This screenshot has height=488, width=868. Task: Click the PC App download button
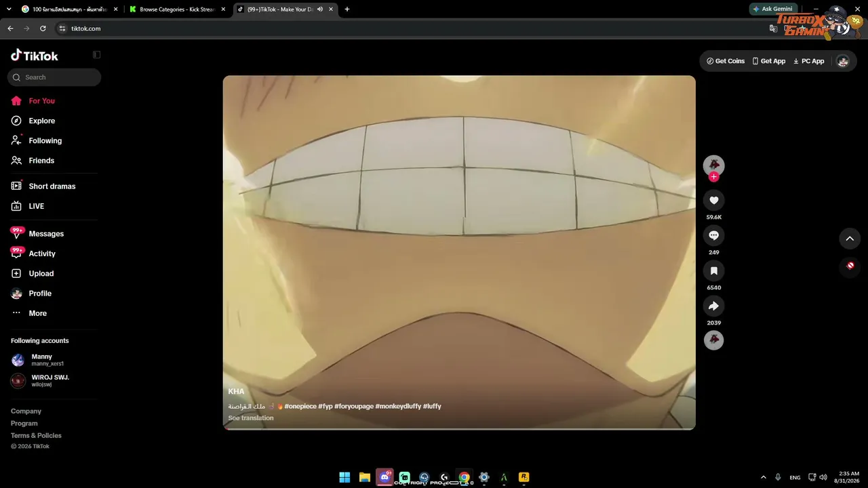808,61
